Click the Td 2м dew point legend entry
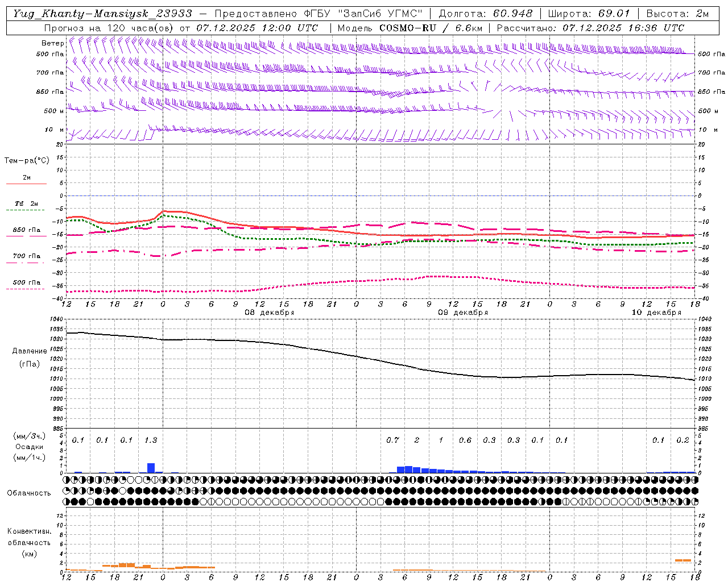728x582 pixels. pyautogui.click(x=27, y=203)
